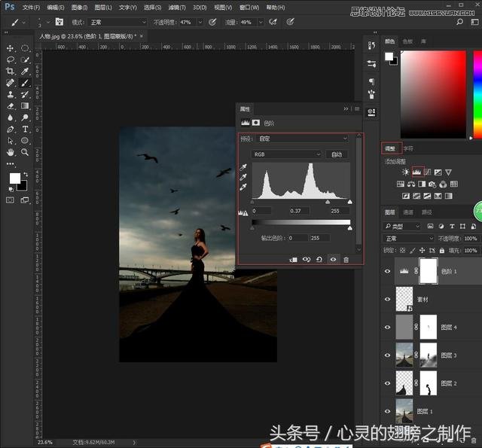Select the Move tool
482x448 pixels.
tap(11, 47)
